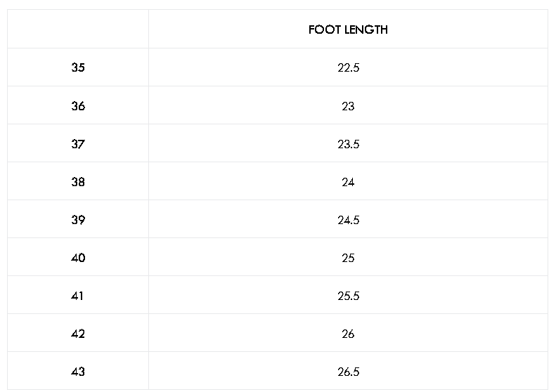The image size is (556, 392).
Task: Click the 22.5 foot length value
Action: 348,67
